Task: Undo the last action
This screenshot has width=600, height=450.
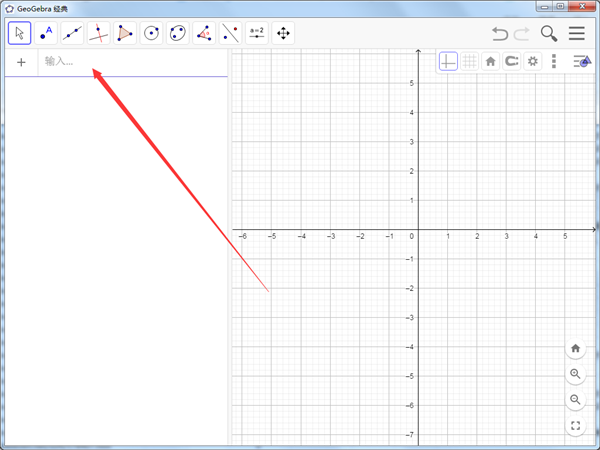Action: click(500, 34)
